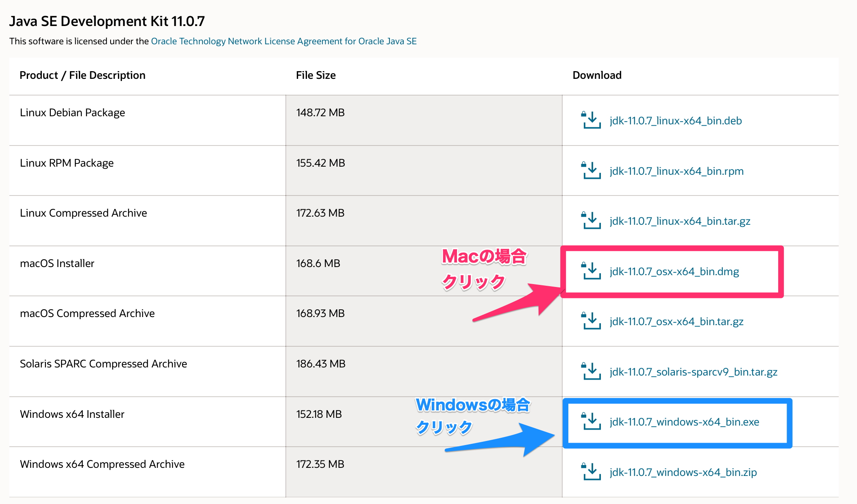This screenshot has height=504, width=857.
Task: Click download icon for windows-x64_bin.exe
Action: [592, 421]
